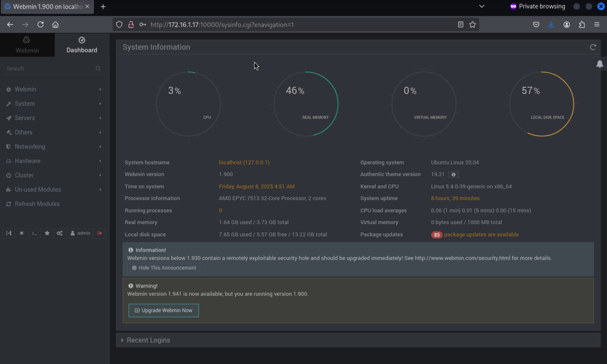Expand the Un-used Modules category

[38, 189]
